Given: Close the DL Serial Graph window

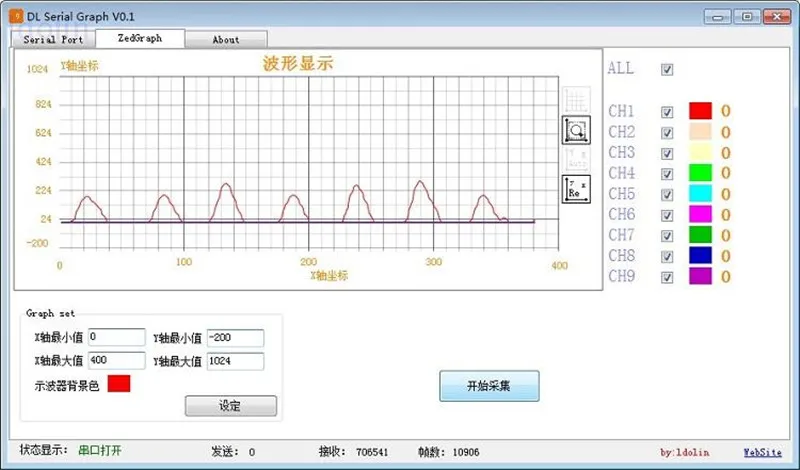Looking at the screenshot, I should pyautogui.click(x=777, y=17).
